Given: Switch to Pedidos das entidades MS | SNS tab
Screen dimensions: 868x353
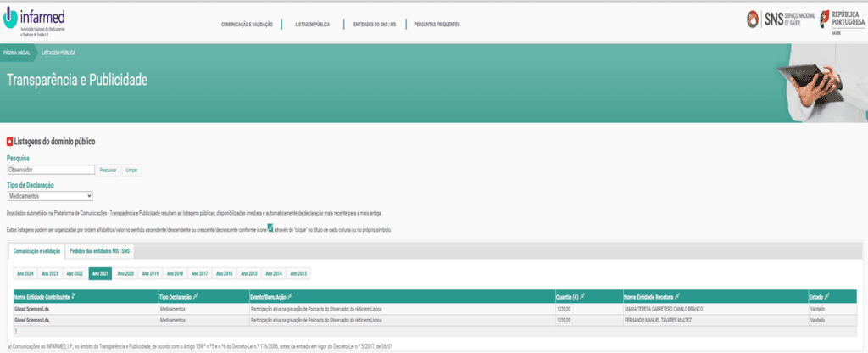Looking at the screenshot, I should point(99,251).
